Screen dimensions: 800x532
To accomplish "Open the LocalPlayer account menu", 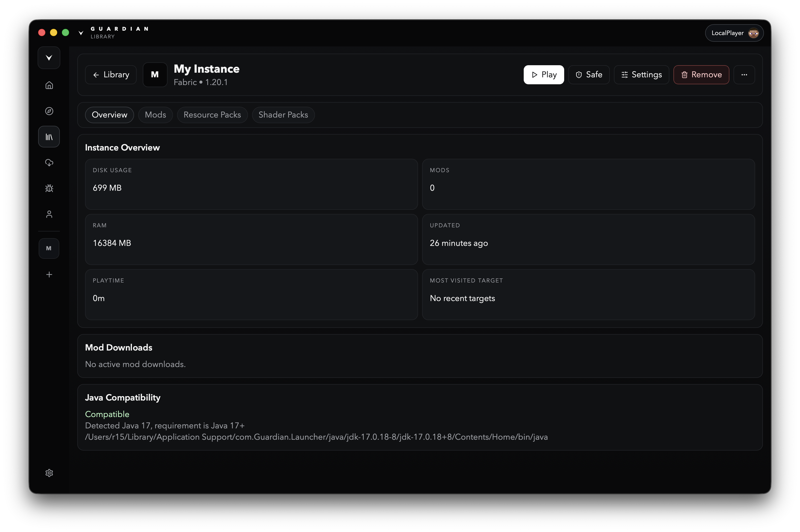I will [x=734, y=33].
